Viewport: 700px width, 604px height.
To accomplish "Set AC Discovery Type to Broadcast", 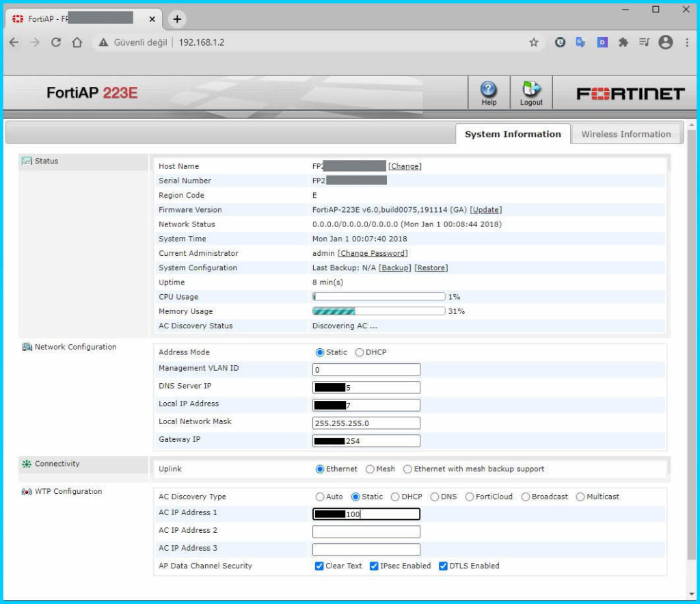I will click(x=526, y=497).
